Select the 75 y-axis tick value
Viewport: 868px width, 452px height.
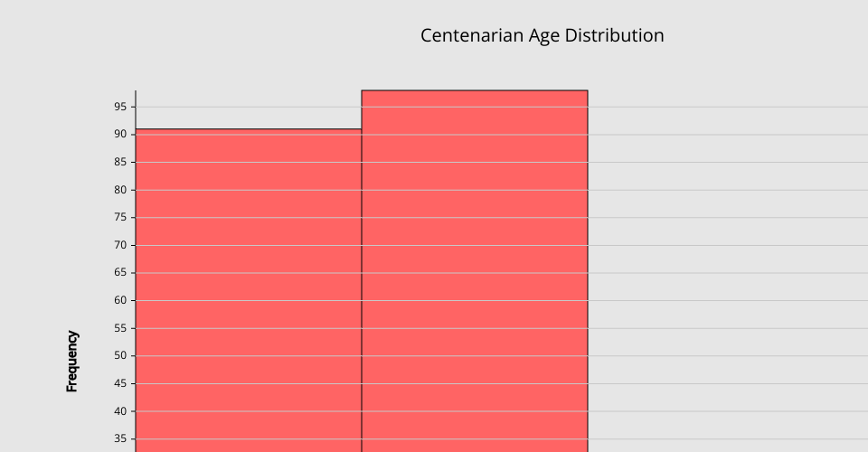coord(119,217)
